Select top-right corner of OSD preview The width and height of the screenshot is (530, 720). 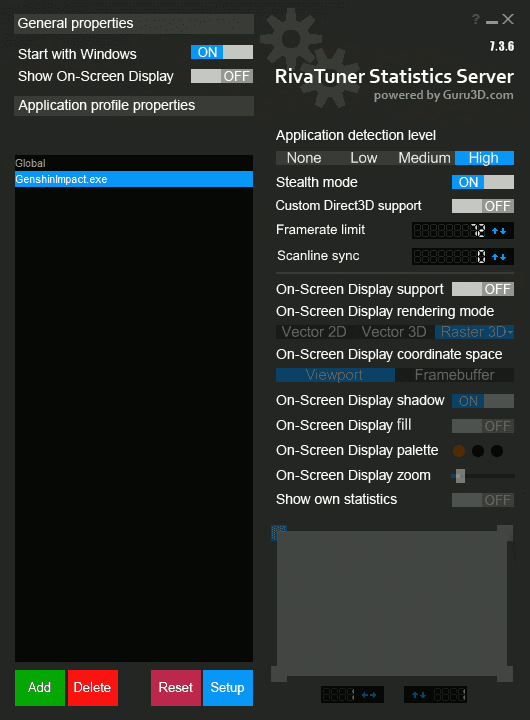pyautogui.click(x=505, y=533)
